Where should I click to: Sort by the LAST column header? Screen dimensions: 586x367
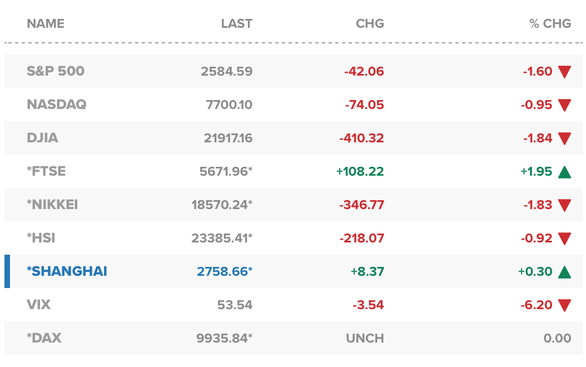pyautogui.click(x=237, y=24)
